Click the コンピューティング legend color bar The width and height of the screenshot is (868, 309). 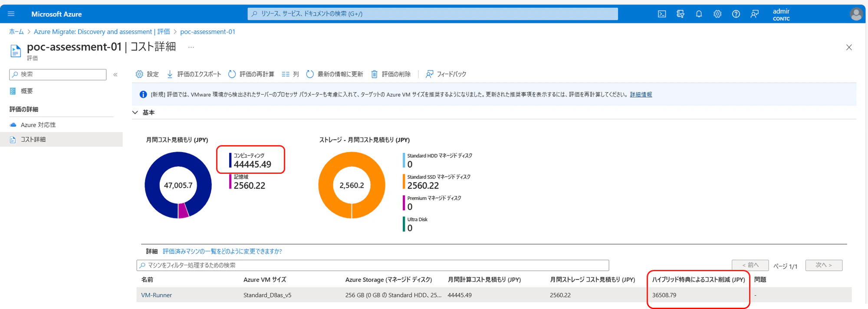coord(230,160)
